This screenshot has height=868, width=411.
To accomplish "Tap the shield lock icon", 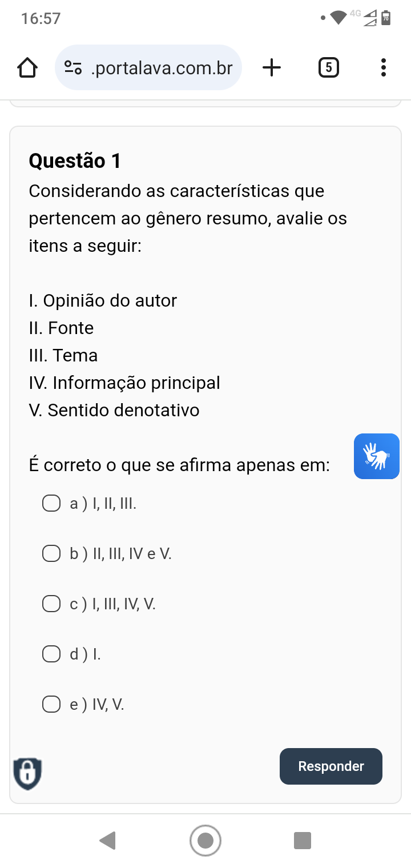I will (27, 773).
